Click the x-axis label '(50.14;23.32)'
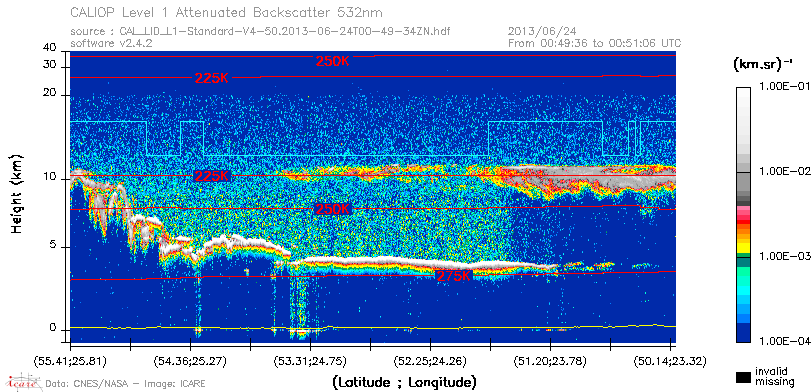Screen dimensions: 811x392 [x=670, y=360]
